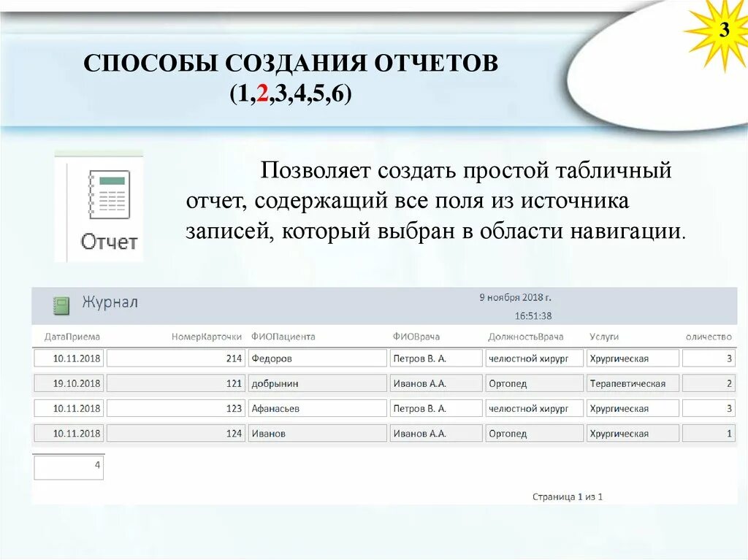
Task: Click quantity field showing 2
Action: (x=709, y=383)
